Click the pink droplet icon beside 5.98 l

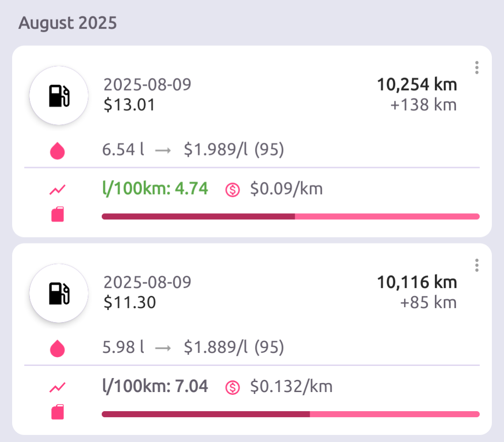(57, 348)
